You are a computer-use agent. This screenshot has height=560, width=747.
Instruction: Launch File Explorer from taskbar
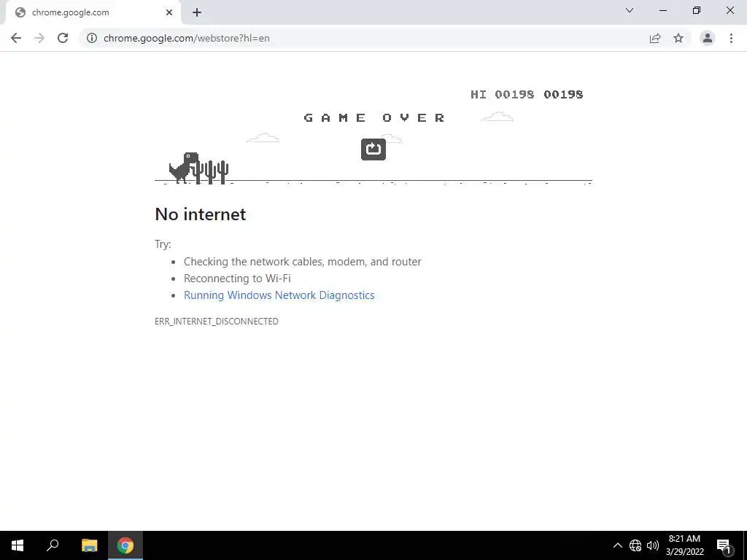[89, 545]
